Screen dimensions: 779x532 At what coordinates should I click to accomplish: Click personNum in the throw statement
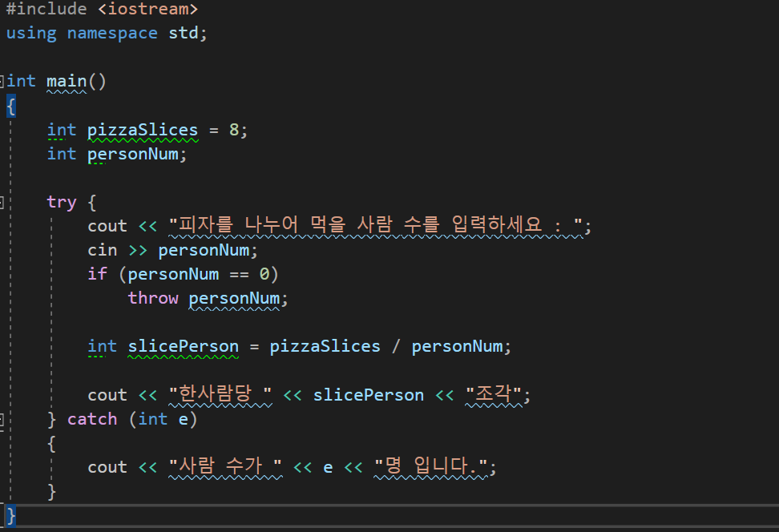tap(234, 299)
